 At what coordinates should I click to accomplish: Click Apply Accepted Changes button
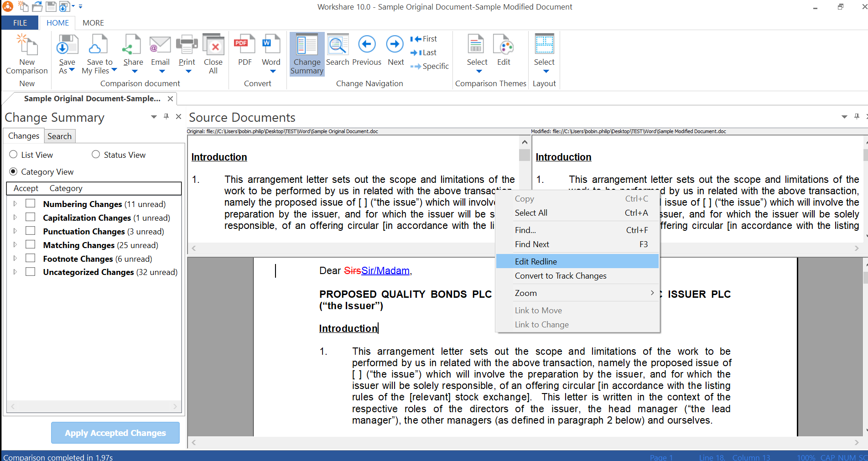click(115, 433)
